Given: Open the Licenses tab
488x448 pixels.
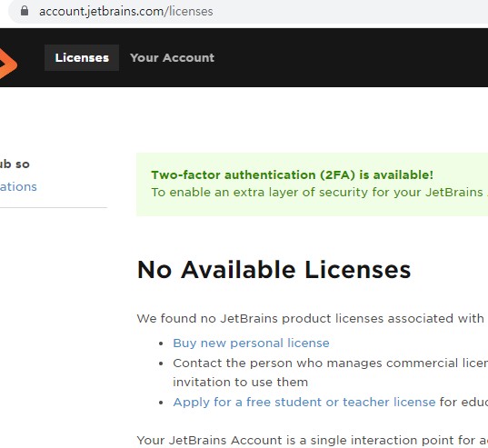Looking at the screenshot, I should click(82, 57).
